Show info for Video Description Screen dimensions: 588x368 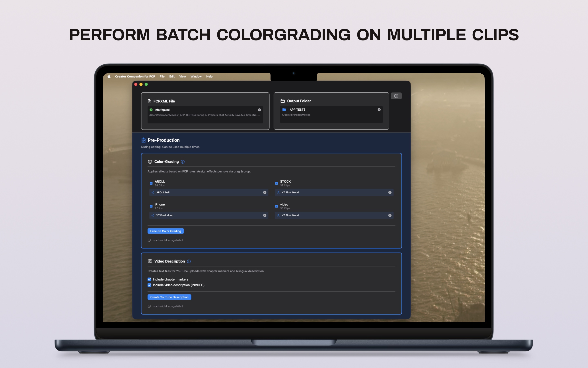point(189,261)
